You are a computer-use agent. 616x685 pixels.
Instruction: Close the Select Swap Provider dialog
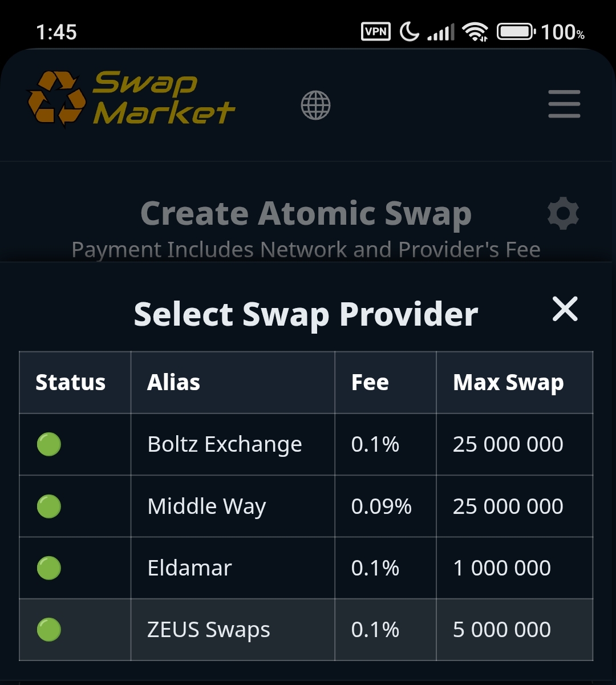point(565,309)
